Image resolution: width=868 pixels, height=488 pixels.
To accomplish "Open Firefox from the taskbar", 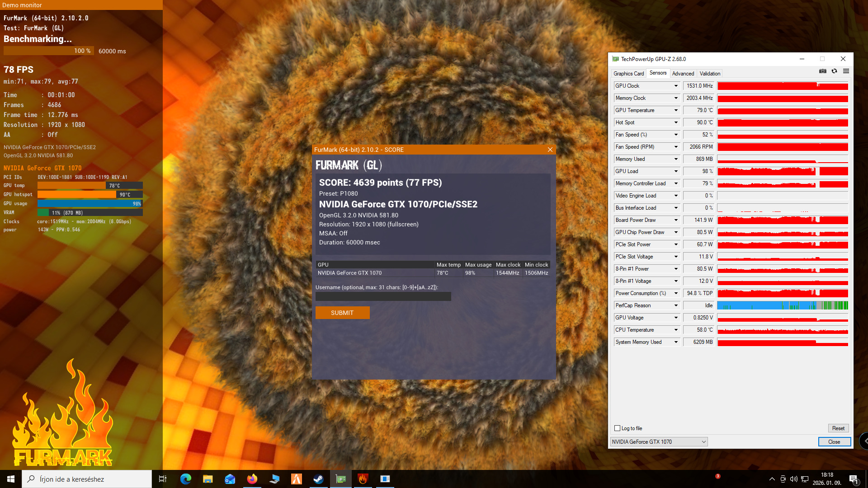I will point(252,479).
